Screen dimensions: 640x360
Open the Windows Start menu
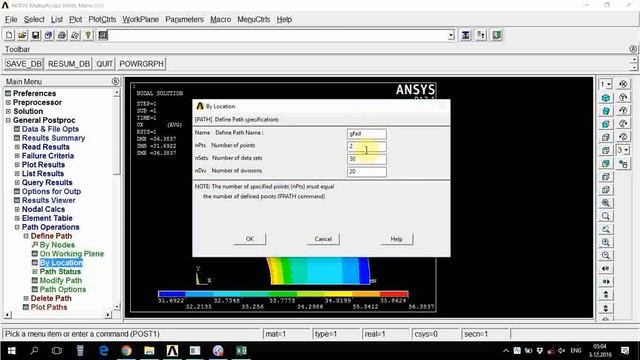pyautogui.click(x=11, y=351)
